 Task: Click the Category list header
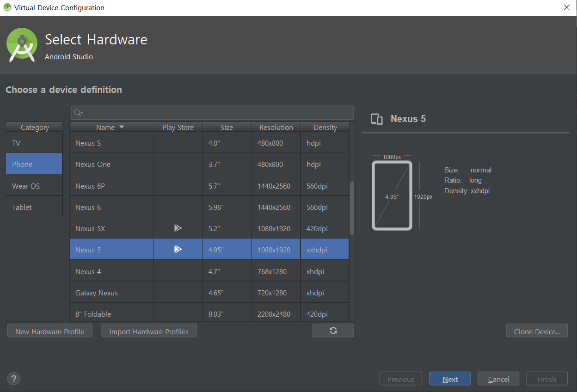(x=35, y=127)
